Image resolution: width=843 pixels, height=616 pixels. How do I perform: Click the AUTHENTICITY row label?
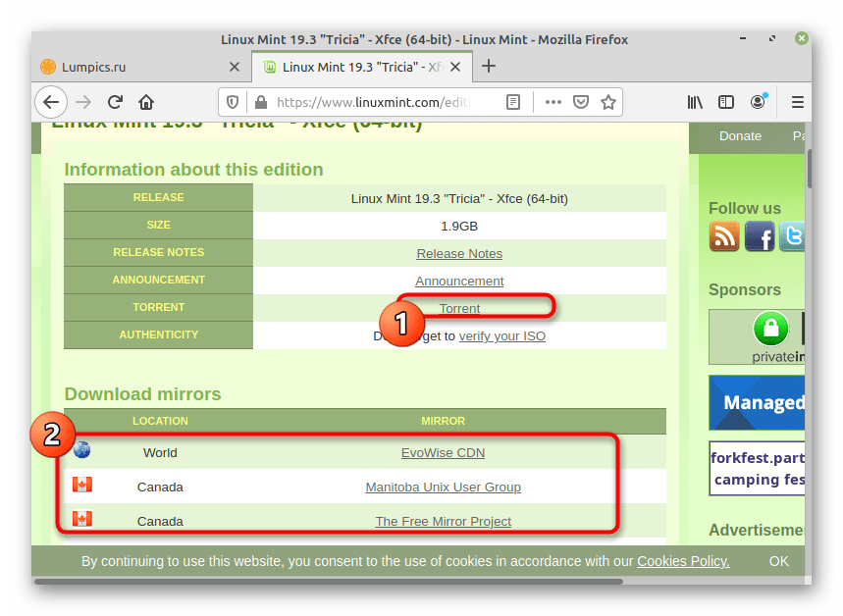click(159, 334)
